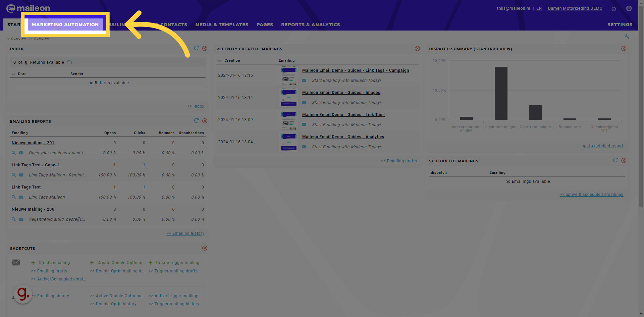Close the Dispatch Summary panel

tap(624, 48)
